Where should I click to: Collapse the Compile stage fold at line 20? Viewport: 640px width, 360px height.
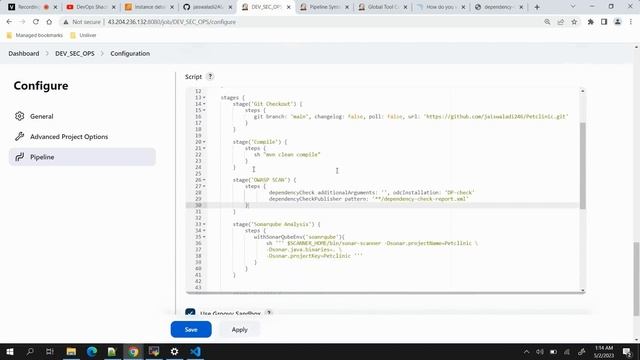204,142
